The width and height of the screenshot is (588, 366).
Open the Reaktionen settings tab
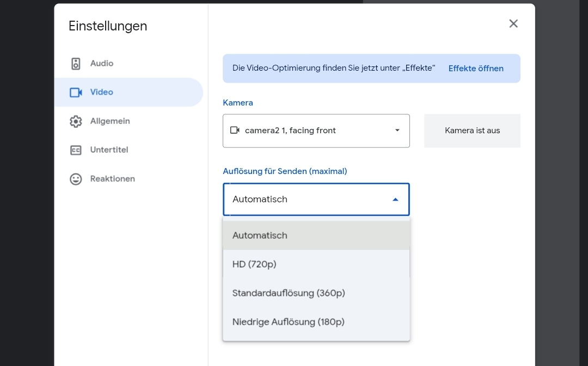(x=112, y=179)
